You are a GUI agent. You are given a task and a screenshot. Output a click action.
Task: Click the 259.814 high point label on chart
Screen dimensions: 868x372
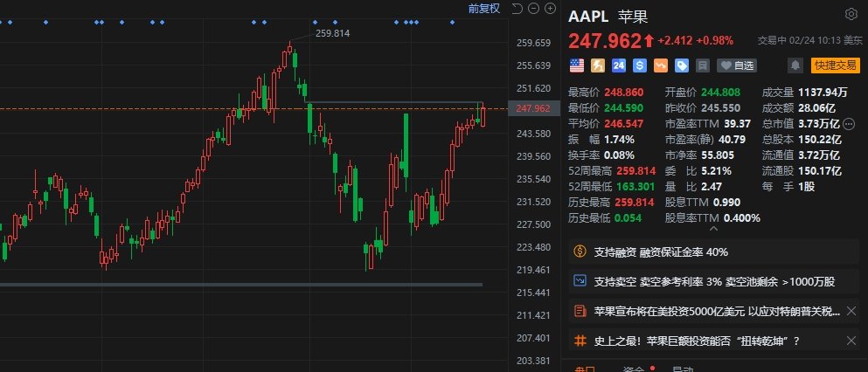332,33
